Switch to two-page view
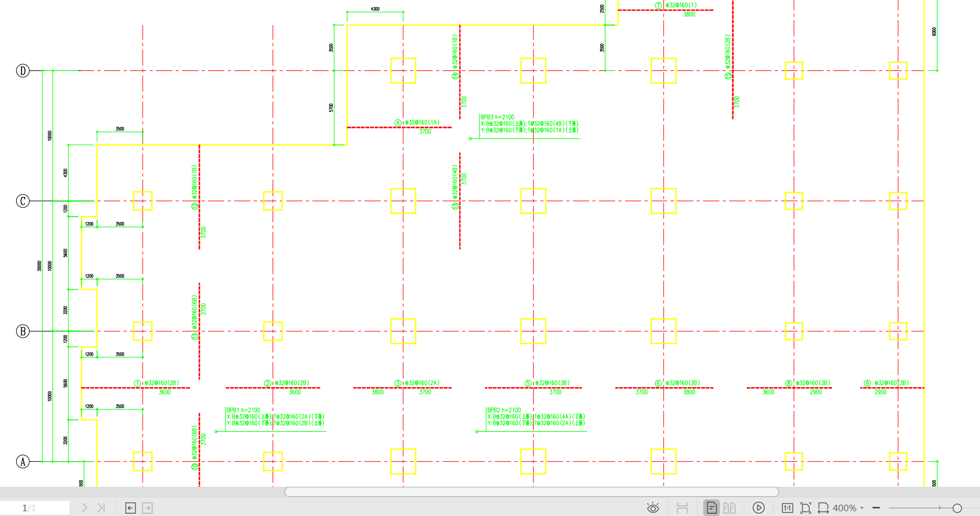Screen dimensions: 980x516 729,508
